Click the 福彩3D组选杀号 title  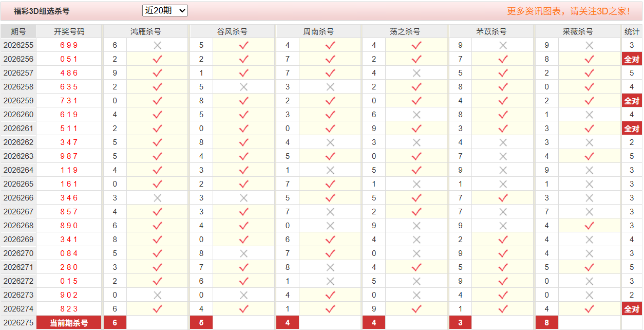click(x=42, y=11)
